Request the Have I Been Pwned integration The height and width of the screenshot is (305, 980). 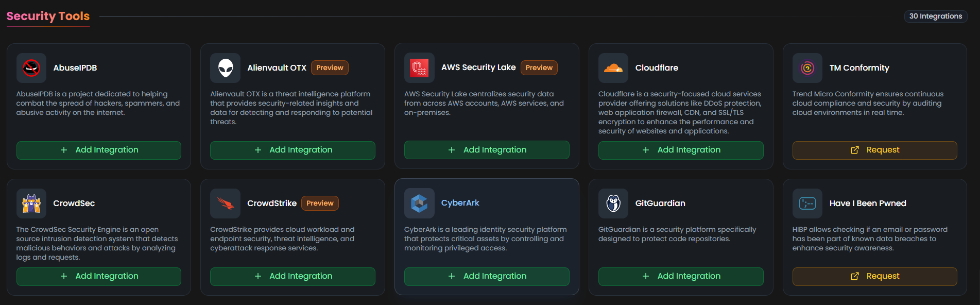click(875, 276)
